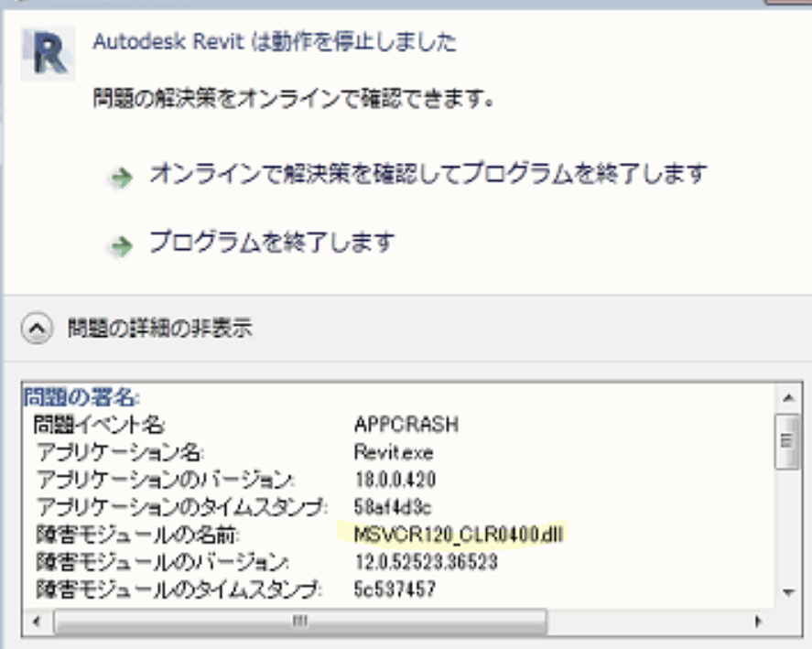This screenshot has width=812, height=649.
Task: Click the scroll-down arrow of the details box
Action: 789,592
